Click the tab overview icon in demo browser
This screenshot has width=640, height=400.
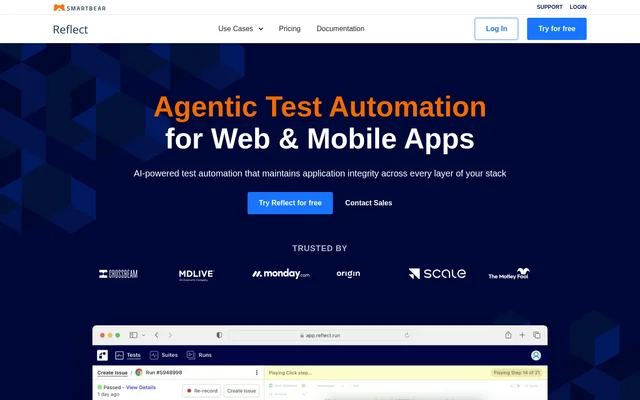point(537,335)
